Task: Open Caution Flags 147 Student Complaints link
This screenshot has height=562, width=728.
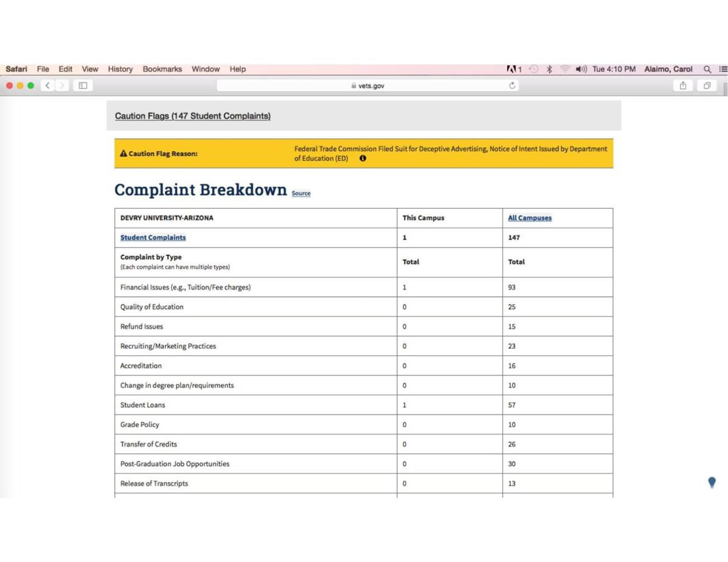Action: (192, 116)
